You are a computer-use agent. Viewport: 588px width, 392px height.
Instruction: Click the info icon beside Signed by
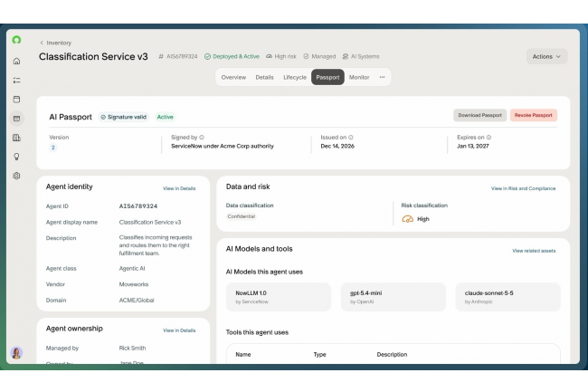point(202,138)
